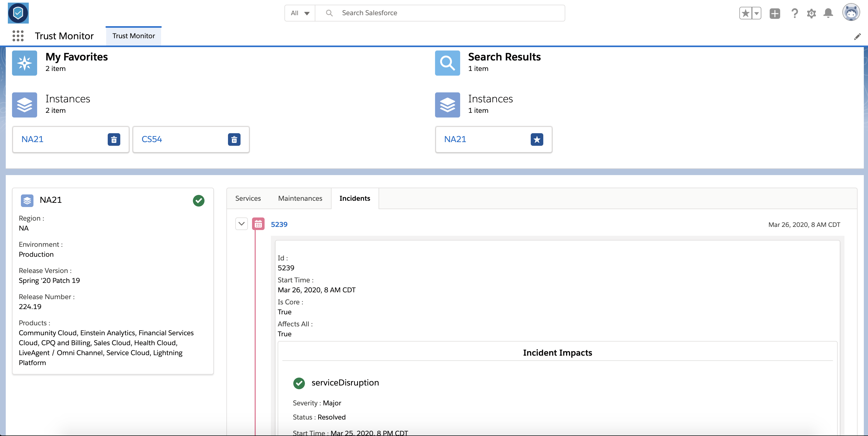This screenshot has height=436, width=868.
Task: Click the My Favorites star burst icon
Action: (25, 63)
